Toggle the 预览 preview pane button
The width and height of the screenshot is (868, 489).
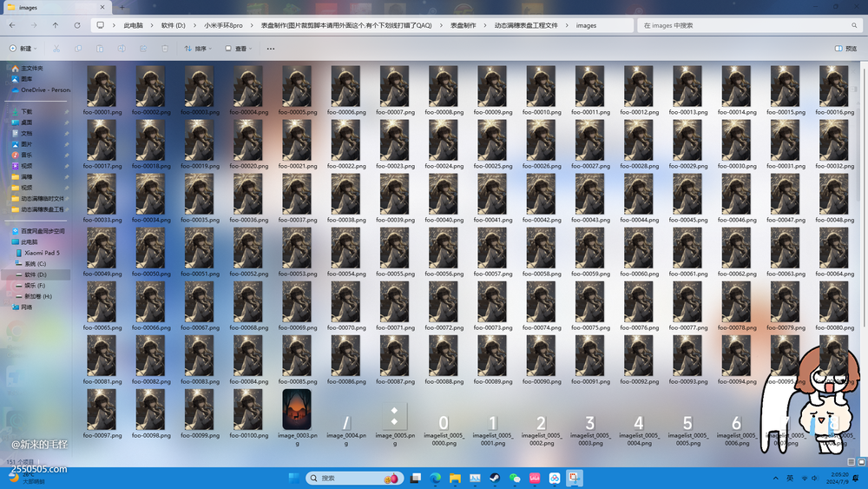[845, 49]
